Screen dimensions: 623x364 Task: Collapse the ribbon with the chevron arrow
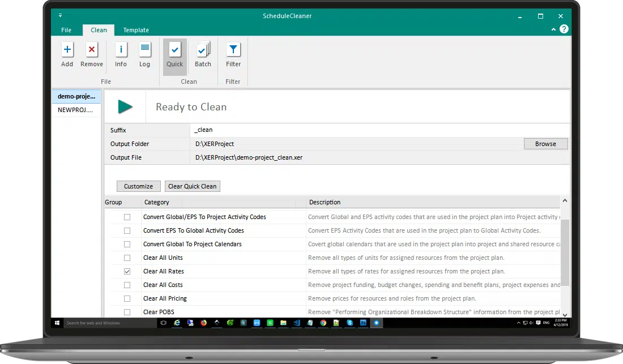(x=553, y=29)
